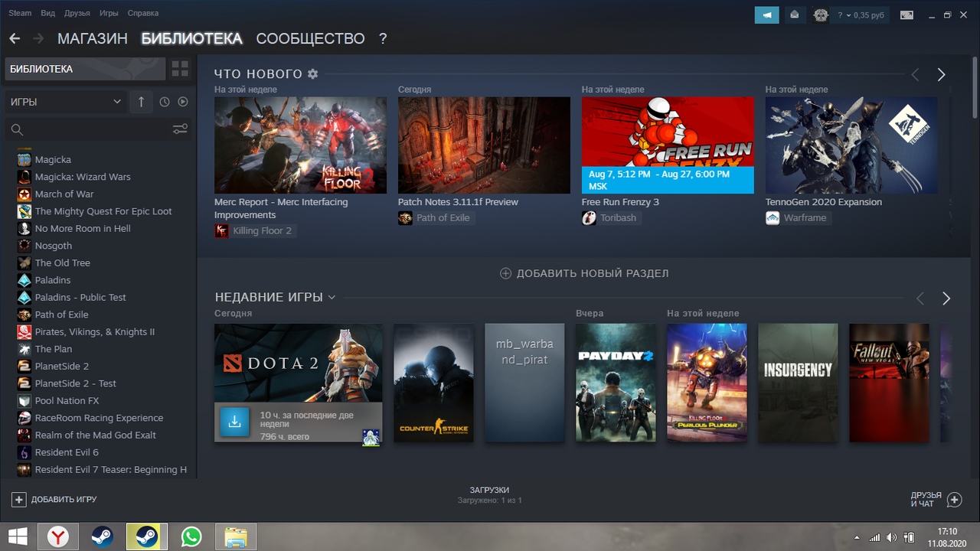Select Resident Evil 6 in the list
The height and width of the screenshot is (551, 980).
pyautogui.click(x=67, y=452)
